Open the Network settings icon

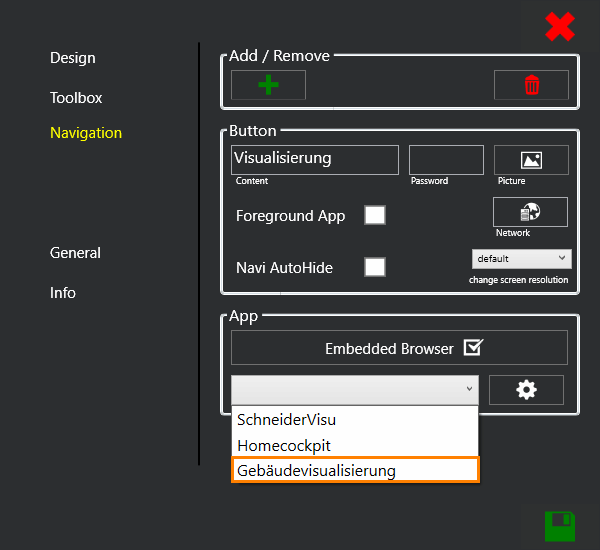[530, 212]
